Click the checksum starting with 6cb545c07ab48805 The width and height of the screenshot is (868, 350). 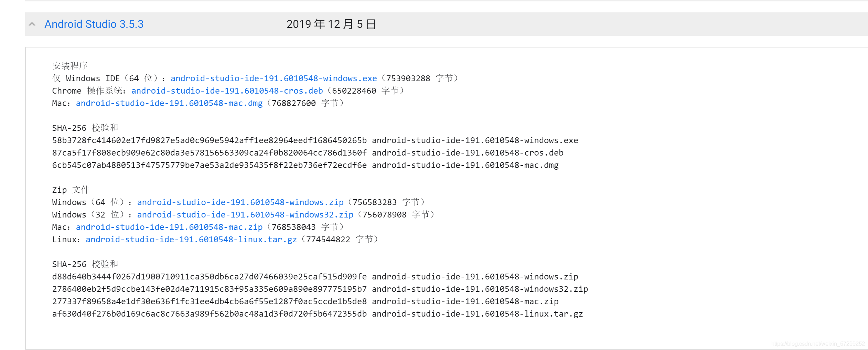click(x=210, y=165)
